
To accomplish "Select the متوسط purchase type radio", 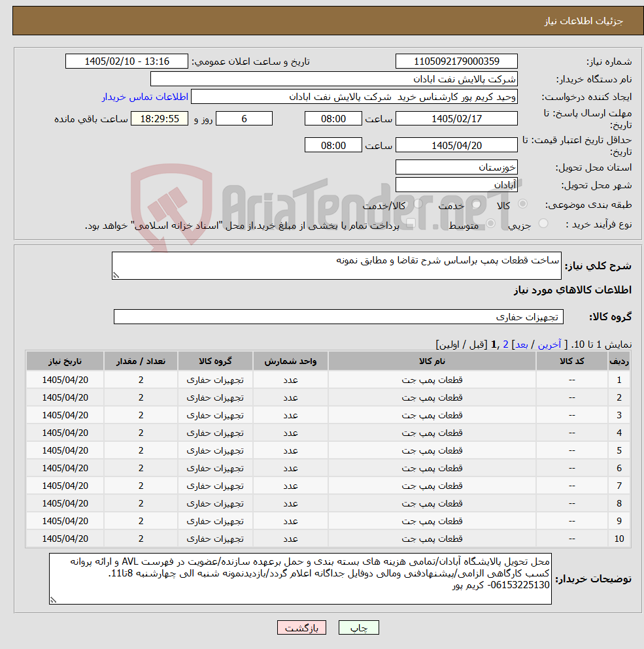I will [491, 224].
